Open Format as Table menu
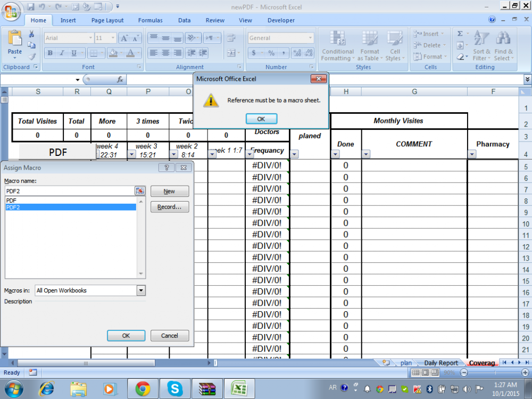 pyautogui.click(x=370, y=46)
